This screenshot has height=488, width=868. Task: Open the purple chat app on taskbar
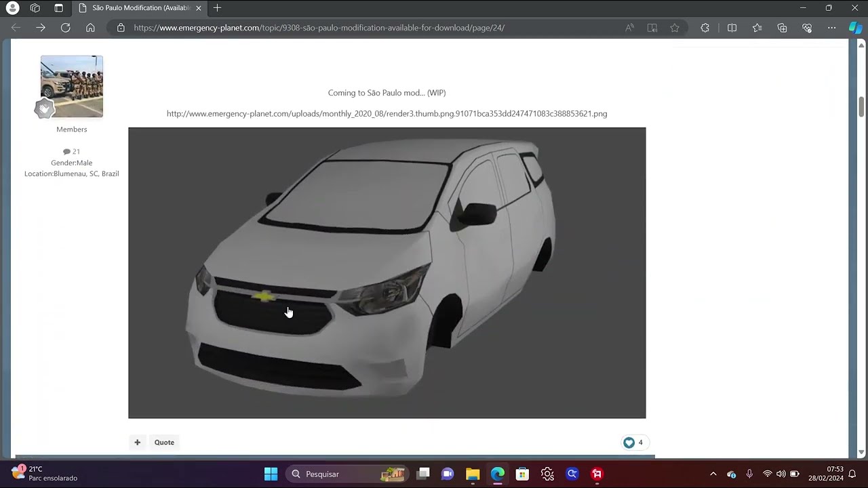pyautogui.click(x=448, y=474)
